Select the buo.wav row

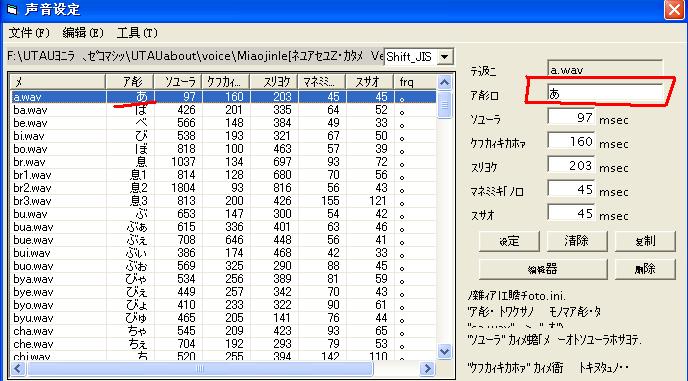click(223, 266)
